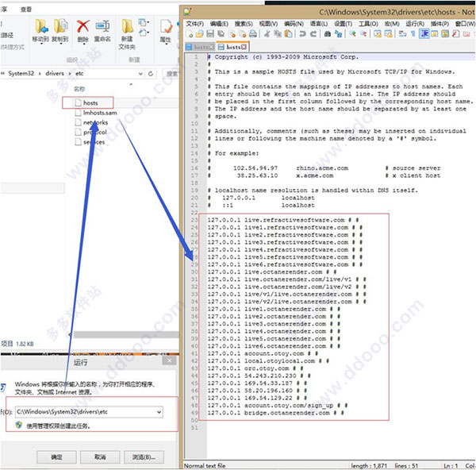
Task: Close the 运行 dialog
Action: click(169, 361)
